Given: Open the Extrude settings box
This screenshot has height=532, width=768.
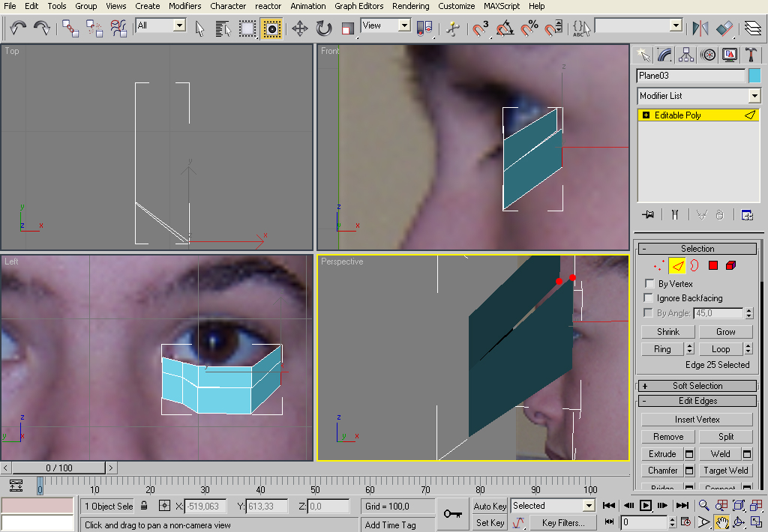Looking at the screenshot, I should point(689,454).
